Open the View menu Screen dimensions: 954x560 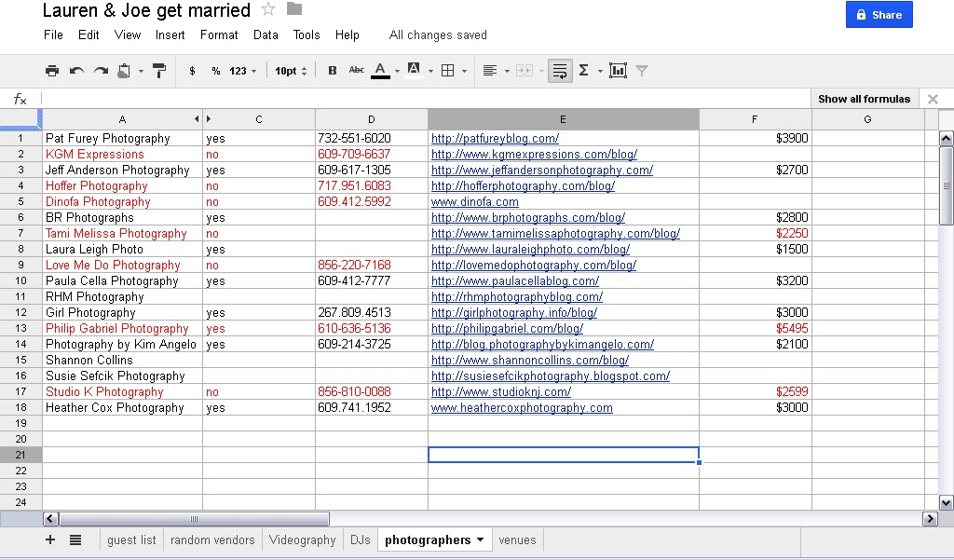(x=127, y=35)
